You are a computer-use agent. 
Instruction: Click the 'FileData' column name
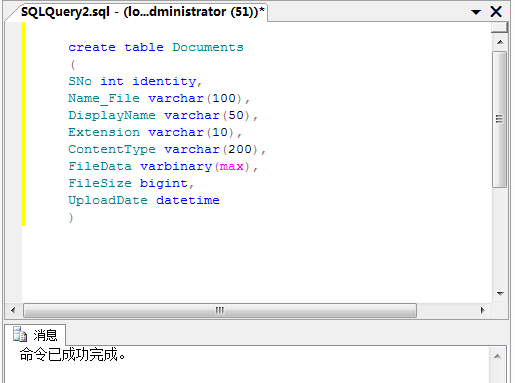tap(100, 166)
